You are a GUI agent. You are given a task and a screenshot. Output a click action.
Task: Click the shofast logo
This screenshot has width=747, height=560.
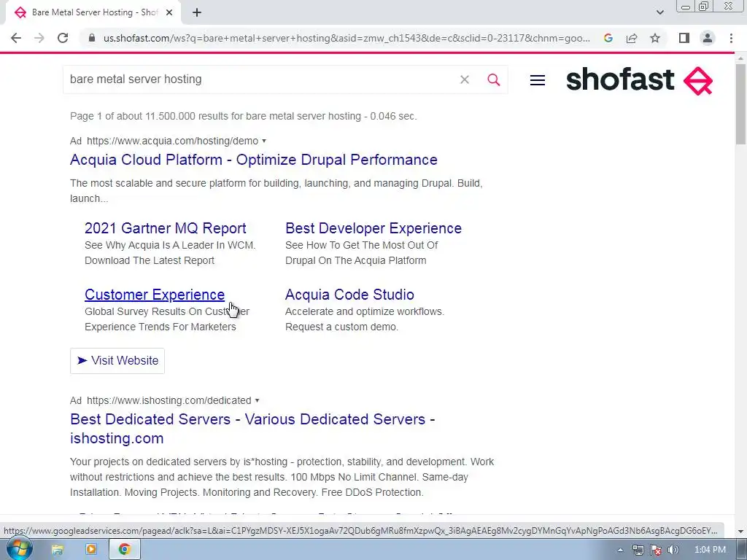click(x=639, y=80)
